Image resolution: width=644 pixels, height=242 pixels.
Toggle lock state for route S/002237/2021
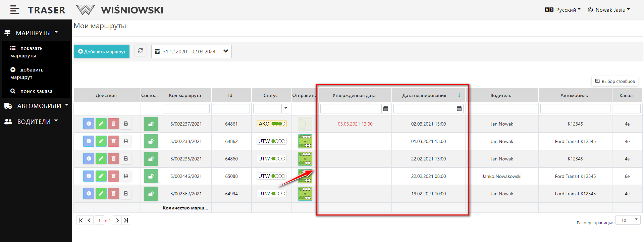(x=151, y=124)
